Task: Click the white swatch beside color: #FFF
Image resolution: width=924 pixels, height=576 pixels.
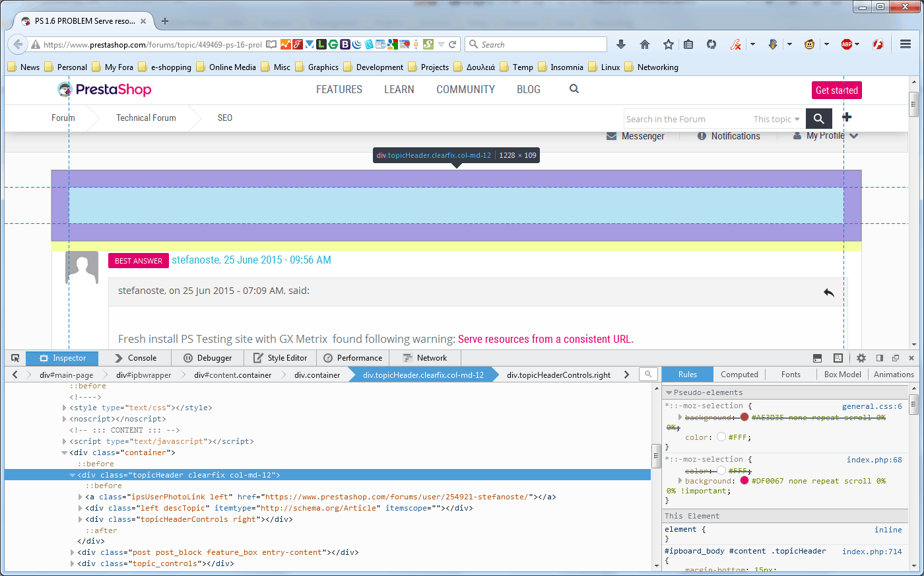Action: [721, 437]
